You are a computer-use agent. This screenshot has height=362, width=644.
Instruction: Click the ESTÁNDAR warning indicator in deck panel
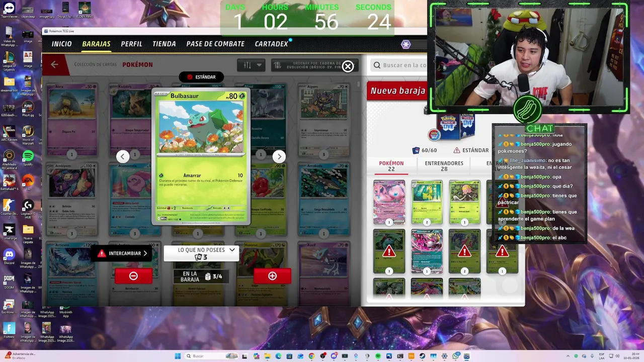point(471,150)
